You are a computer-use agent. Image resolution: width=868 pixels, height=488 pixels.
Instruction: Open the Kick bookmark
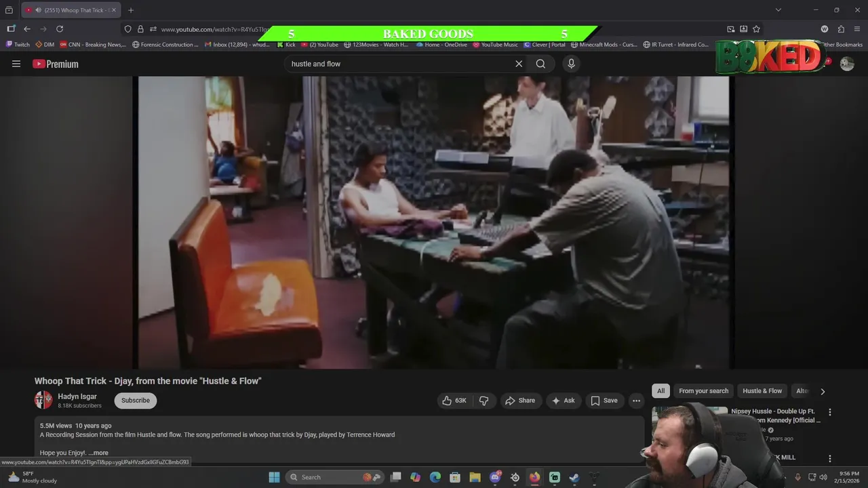click(287, 45)
